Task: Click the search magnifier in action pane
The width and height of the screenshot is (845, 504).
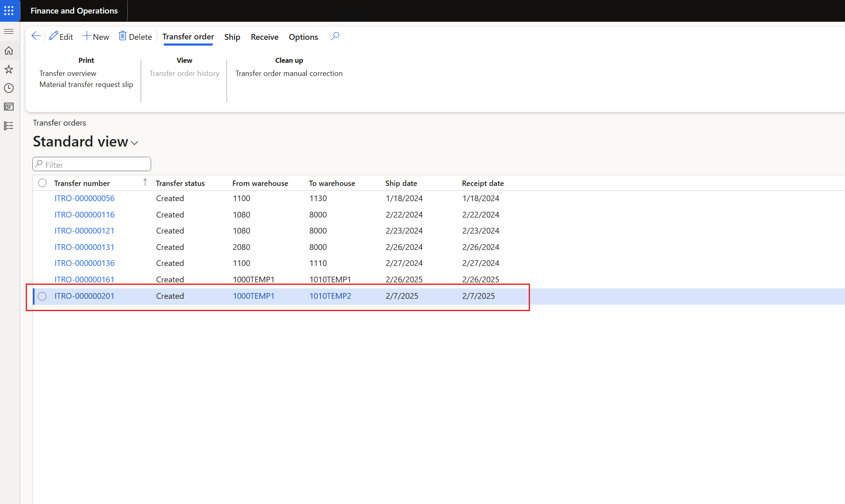Action: pos(335,36)
